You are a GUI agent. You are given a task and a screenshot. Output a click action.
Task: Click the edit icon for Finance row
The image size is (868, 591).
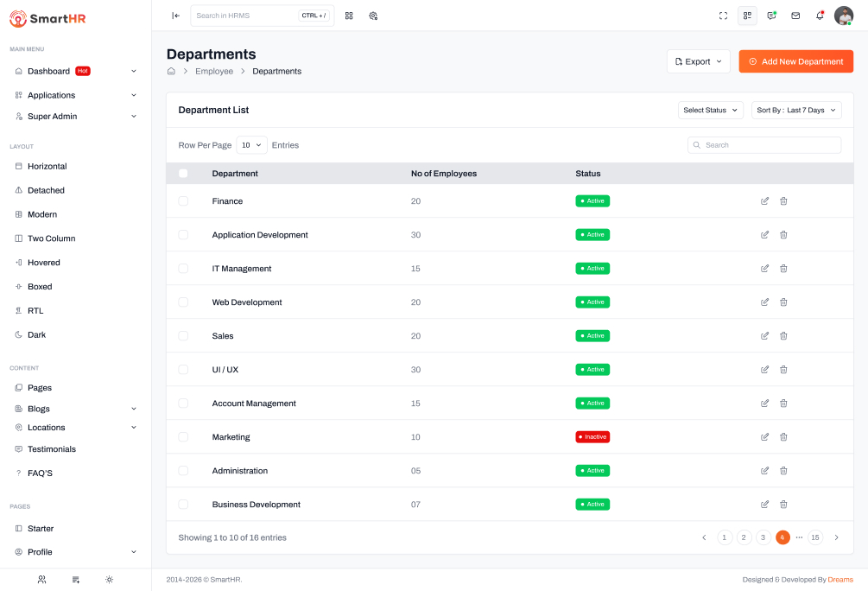click(764, 201)
